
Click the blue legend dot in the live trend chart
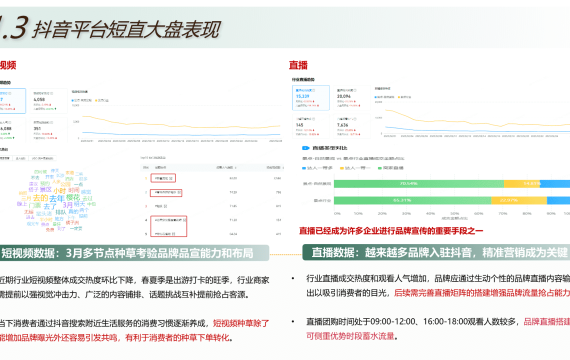click(x=376, y=97)
